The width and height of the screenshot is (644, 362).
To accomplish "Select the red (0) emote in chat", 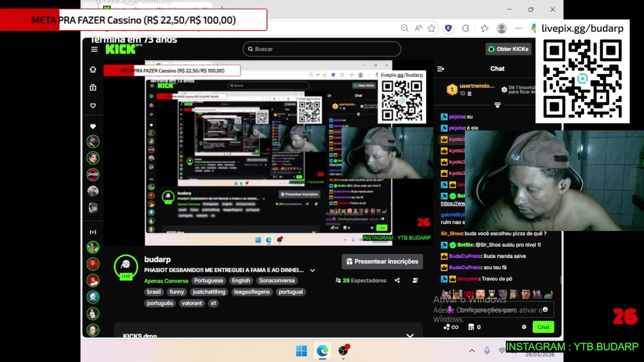I will coord(469,294).
